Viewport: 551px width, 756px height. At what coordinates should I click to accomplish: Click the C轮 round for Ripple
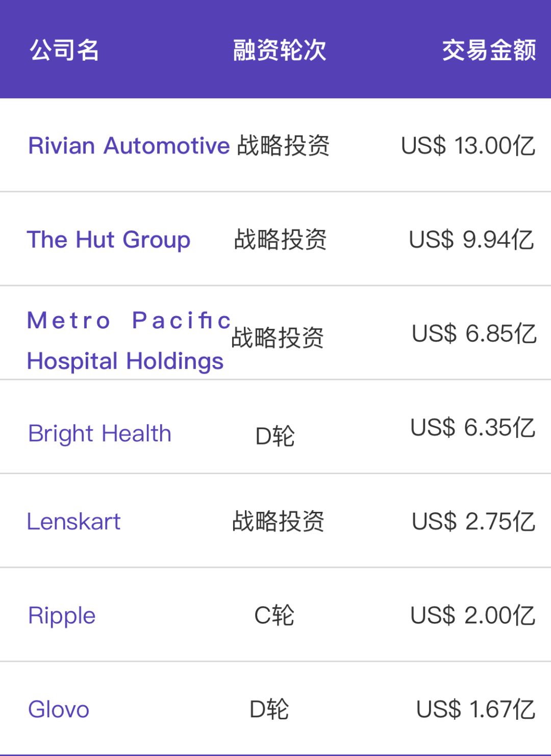tap(274, 615)
